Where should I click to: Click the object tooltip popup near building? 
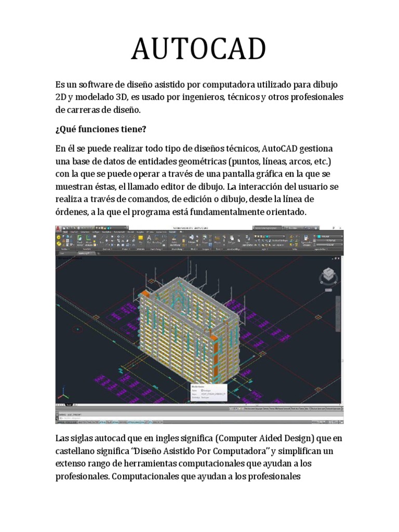coord(208,393)
